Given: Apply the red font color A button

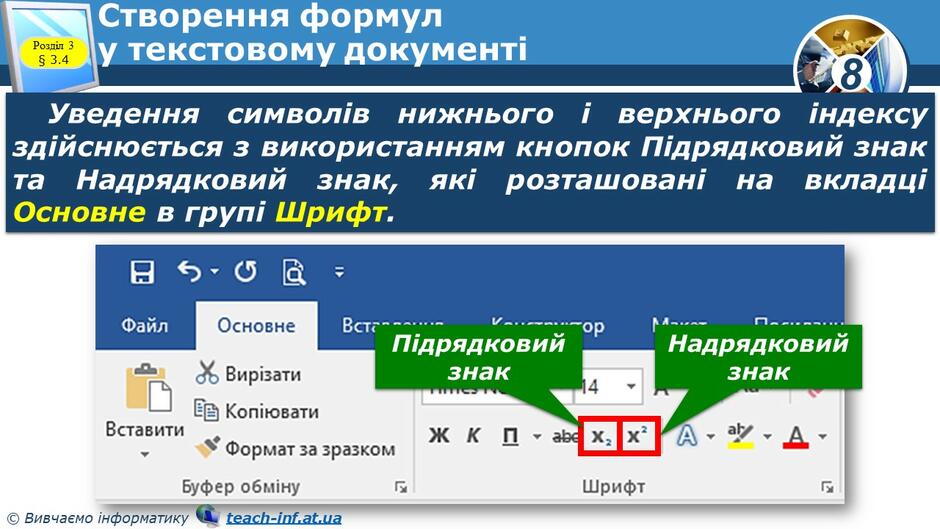Looking at the screenshot, I should coord(796,436).
